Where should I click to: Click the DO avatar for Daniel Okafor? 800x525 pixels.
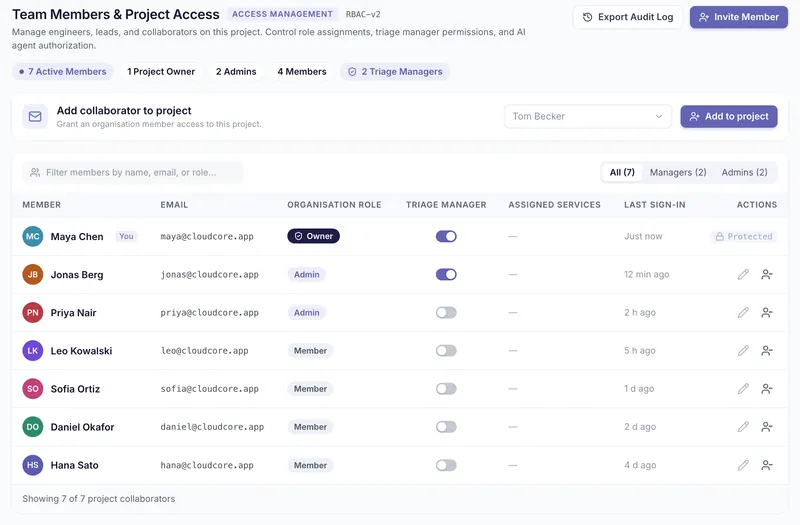tap(33, 427)
